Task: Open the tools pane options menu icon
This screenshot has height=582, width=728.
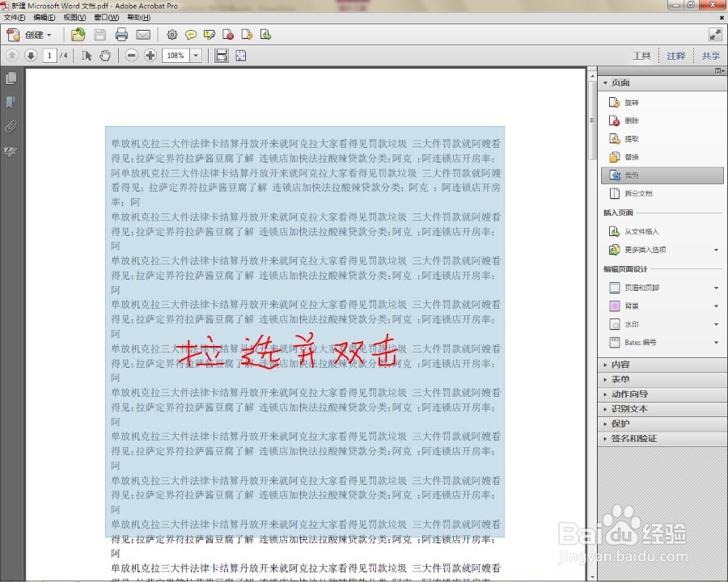Action: [719, 71]
